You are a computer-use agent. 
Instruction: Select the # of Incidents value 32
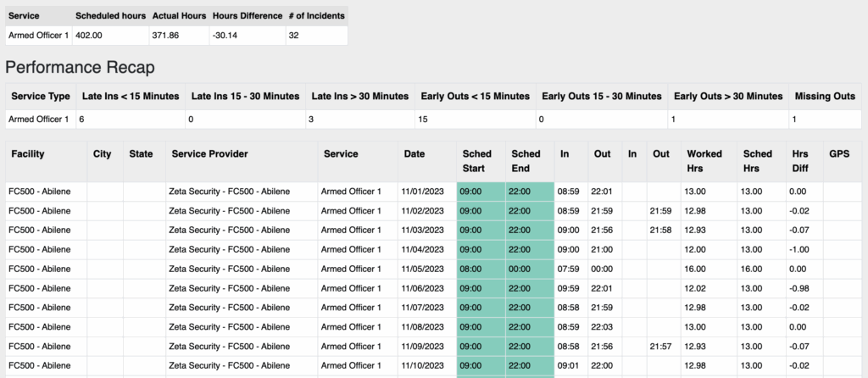pyautogui.click(x=293, y=36)
